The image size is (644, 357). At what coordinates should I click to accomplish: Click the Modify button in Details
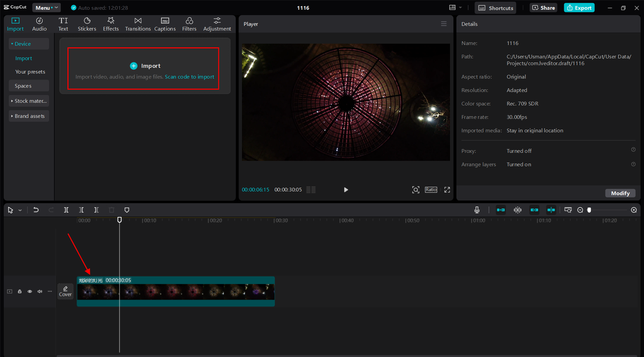tap(620, 193)
